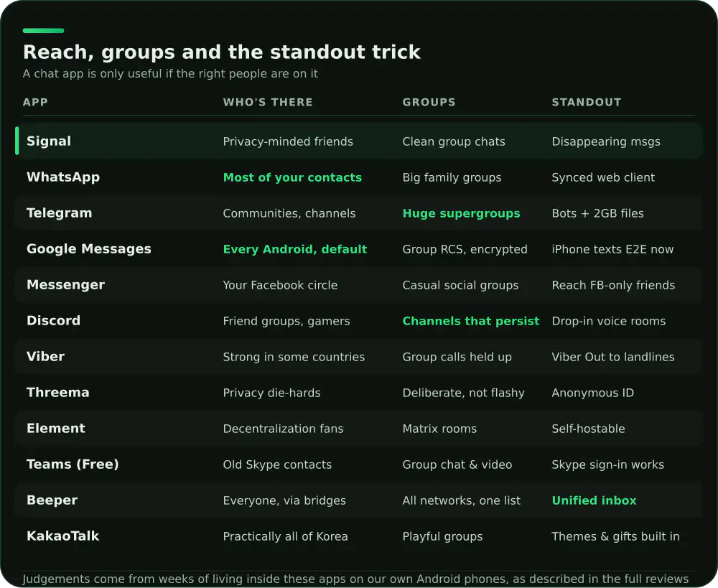Image resolution: width=718 pixels, height=588 pixels.
Task: Select 'Clean group chats' cell
Action: click(x=454, y=141)
